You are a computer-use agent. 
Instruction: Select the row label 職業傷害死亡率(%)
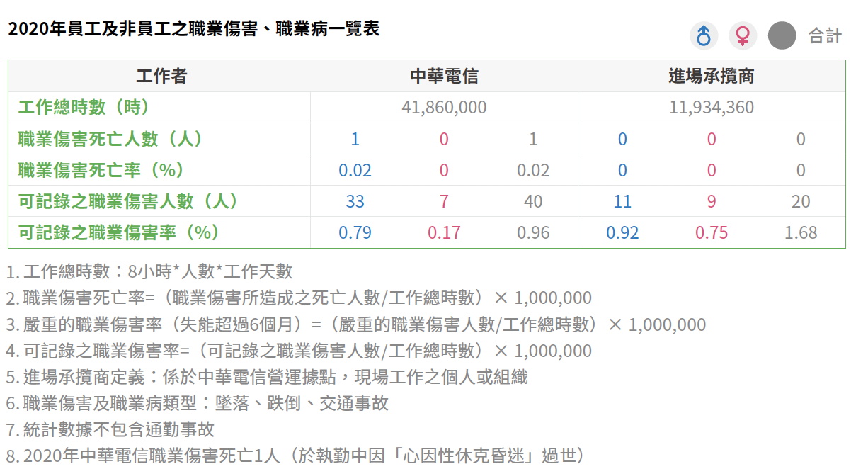tap(101, 169)
